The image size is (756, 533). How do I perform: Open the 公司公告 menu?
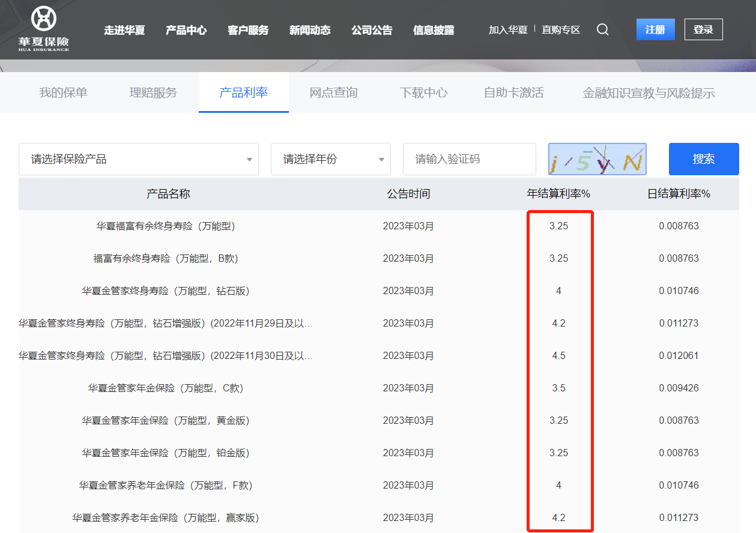point(372,30)
